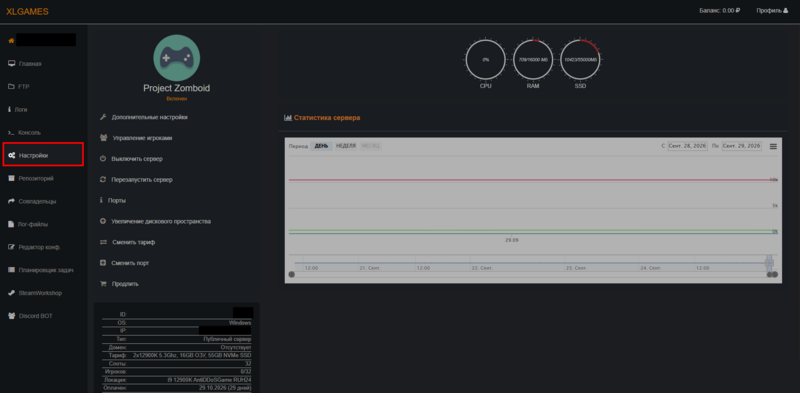Click Дополнительные настройки link
This screenshot has width=800, height=393.
coord(143,117)
